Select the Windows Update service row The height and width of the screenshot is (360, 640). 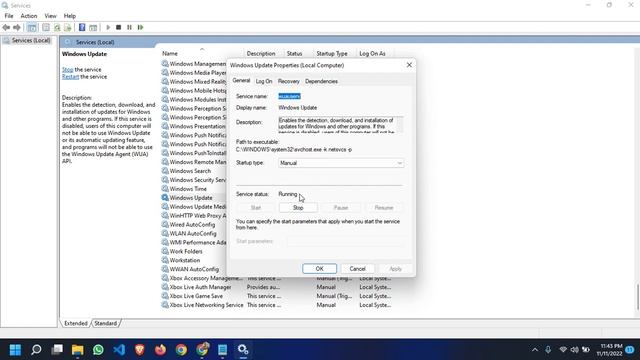click(x=191, y=198)
